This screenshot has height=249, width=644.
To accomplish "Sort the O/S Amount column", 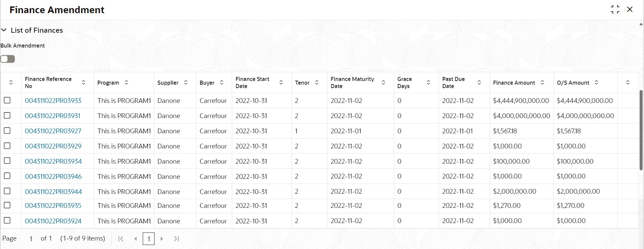I will point(596,82).
